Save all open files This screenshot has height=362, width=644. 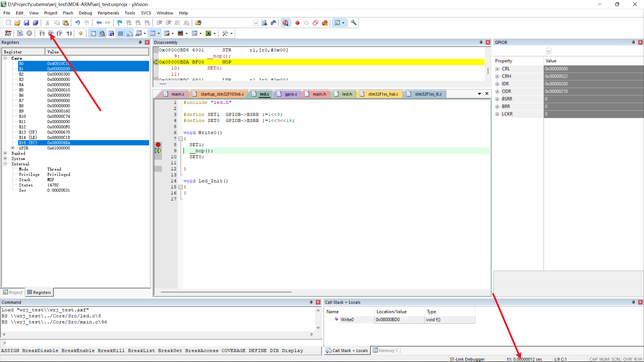(x=35, y=23)
